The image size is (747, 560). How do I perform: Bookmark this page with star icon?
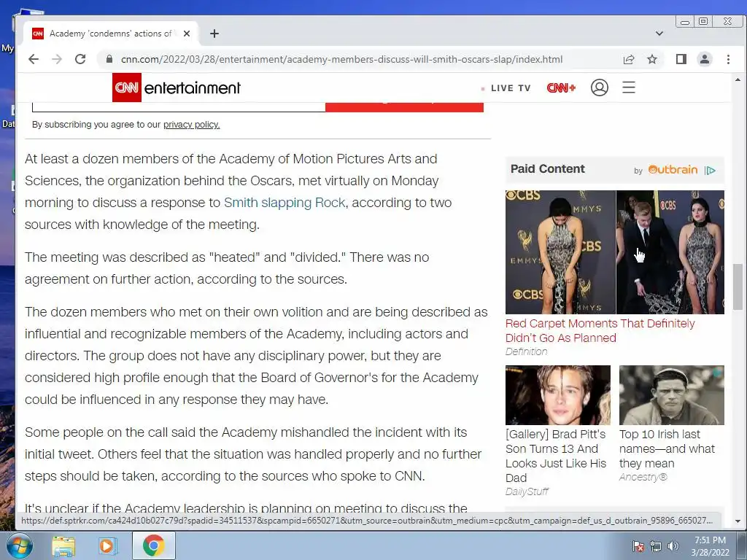point(651,59)
